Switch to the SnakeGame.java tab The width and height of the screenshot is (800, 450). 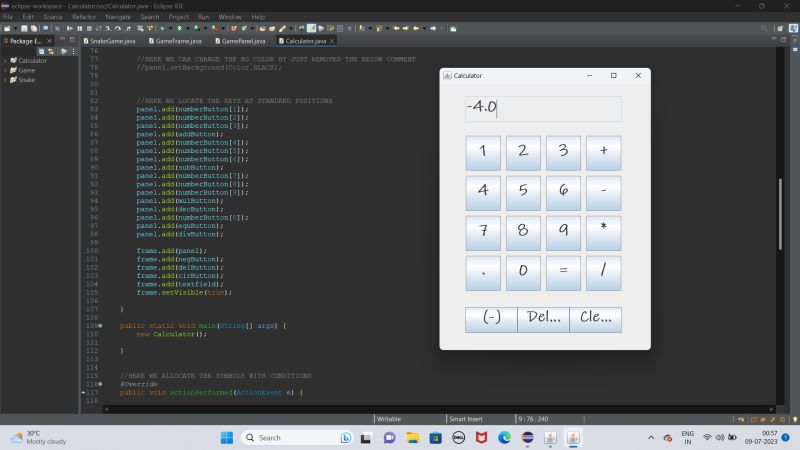point(109,41)
